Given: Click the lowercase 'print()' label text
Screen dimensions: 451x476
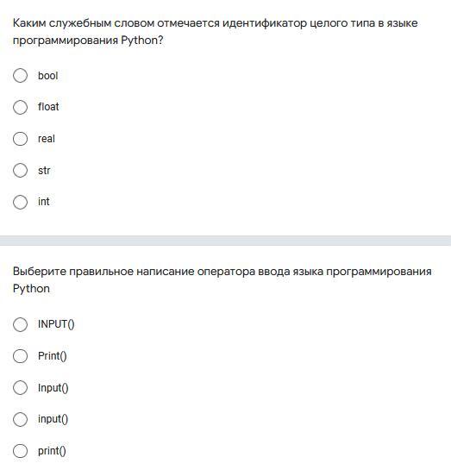Looking at the screenshot, I should (x=52, y=451).
